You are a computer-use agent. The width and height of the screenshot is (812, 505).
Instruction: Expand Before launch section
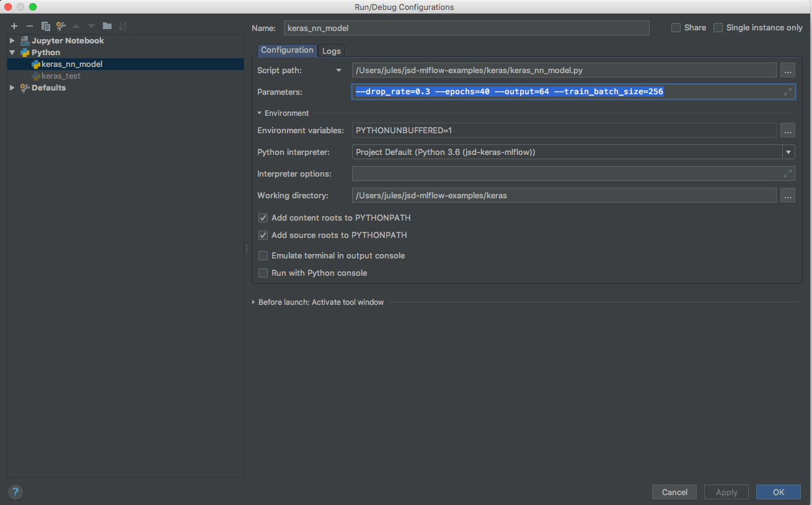pyautogui.click(x=254, y=302)
